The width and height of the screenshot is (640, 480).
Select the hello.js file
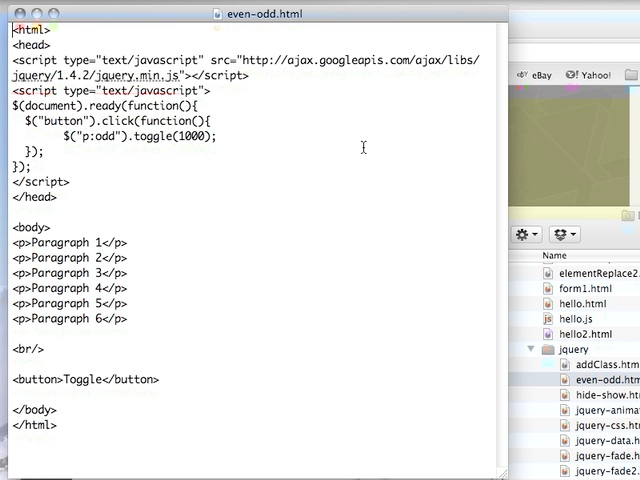[575, 319]
